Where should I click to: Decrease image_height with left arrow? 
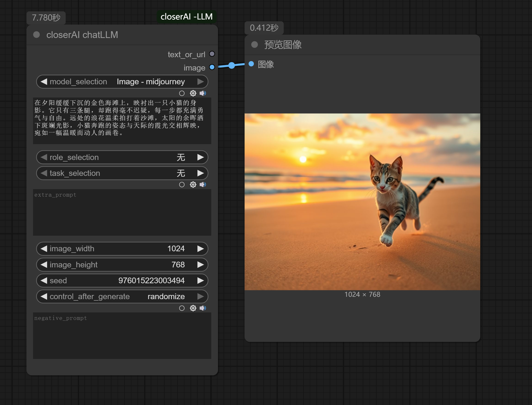(x=44, y=265)
